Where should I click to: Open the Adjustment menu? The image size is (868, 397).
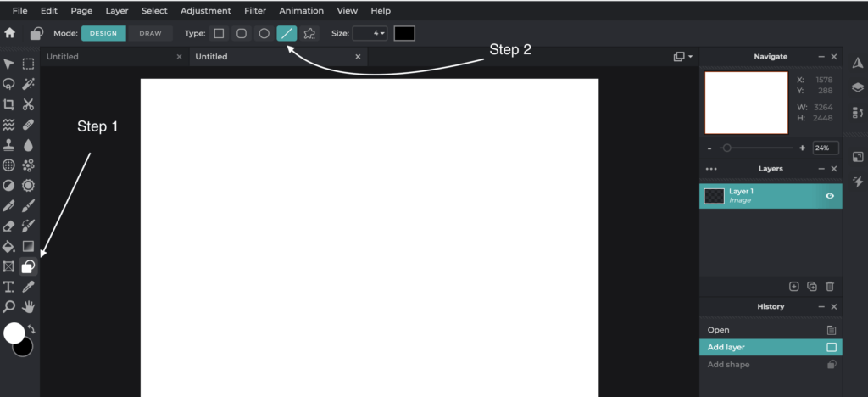[x=206, y=10]
